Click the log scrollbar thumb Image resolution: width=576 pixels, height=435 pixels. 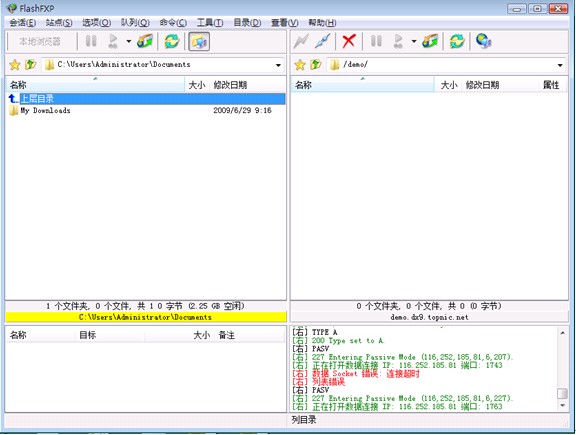pyautogui.click(x=563, y=393)
